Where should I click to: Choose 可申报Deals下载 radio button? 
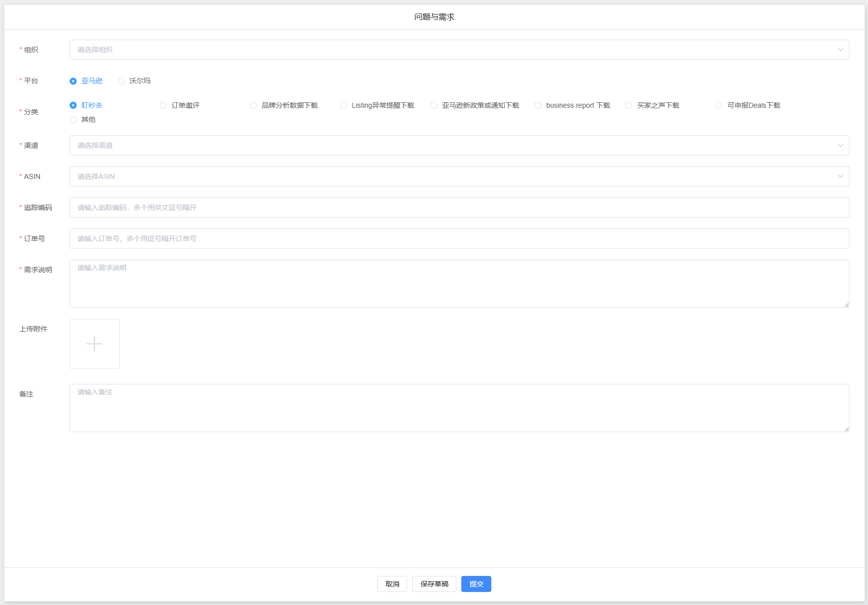719,105
